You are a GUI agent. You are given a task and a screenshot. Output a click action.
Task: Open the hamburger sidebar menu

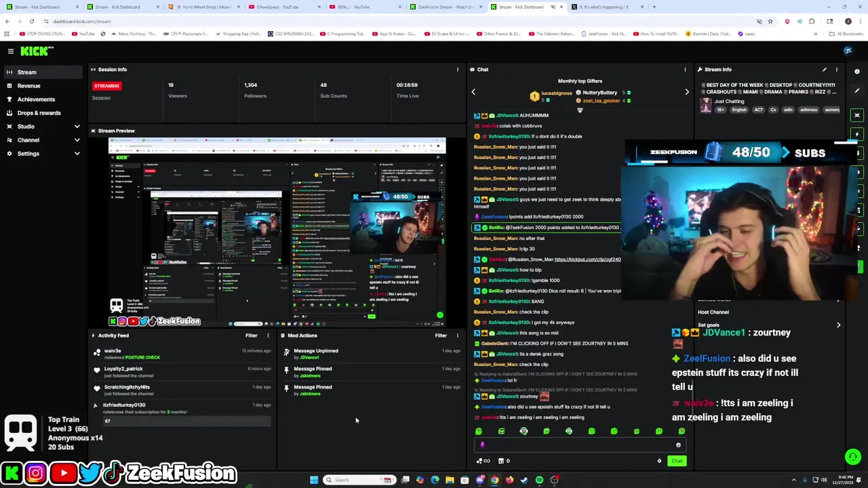tap(11, 51)
